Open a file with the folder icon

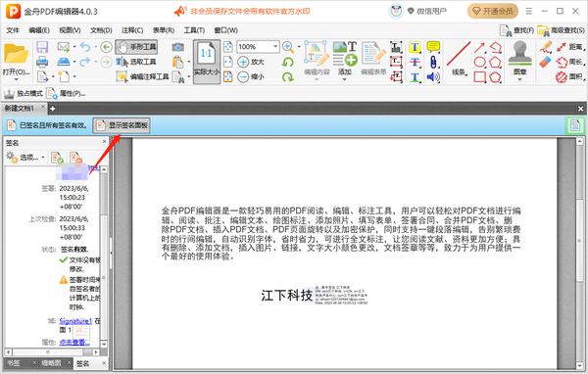tap(16, 55)
